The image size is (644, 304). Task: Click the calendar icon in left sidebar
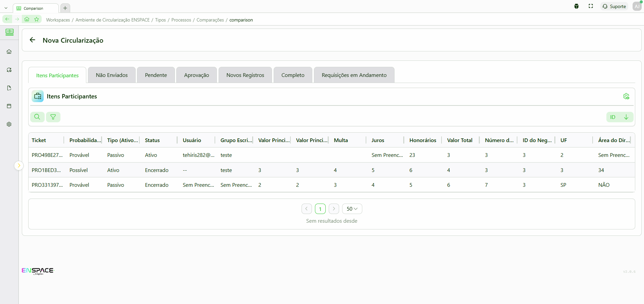point(9,106)
